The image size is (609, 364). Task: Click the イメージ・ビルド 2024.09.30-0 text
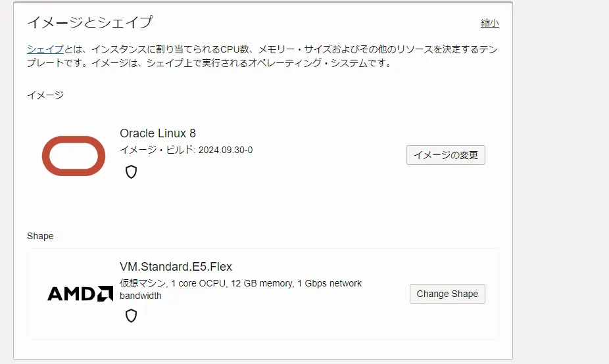click(186, 150)
